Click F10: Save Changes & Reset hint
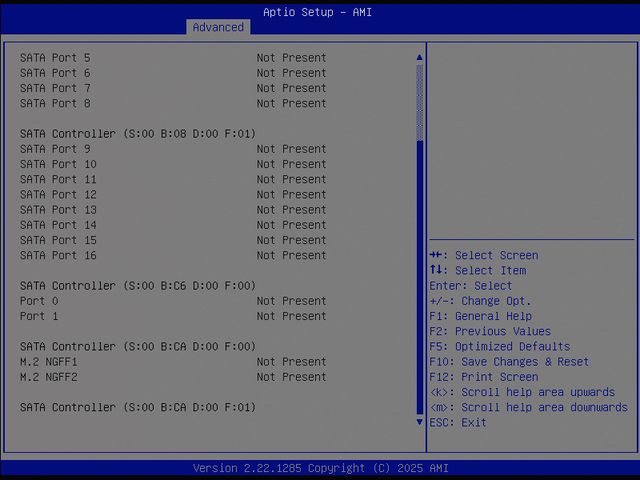This screenshot has height=480, width=640. (x=509, y=362)
